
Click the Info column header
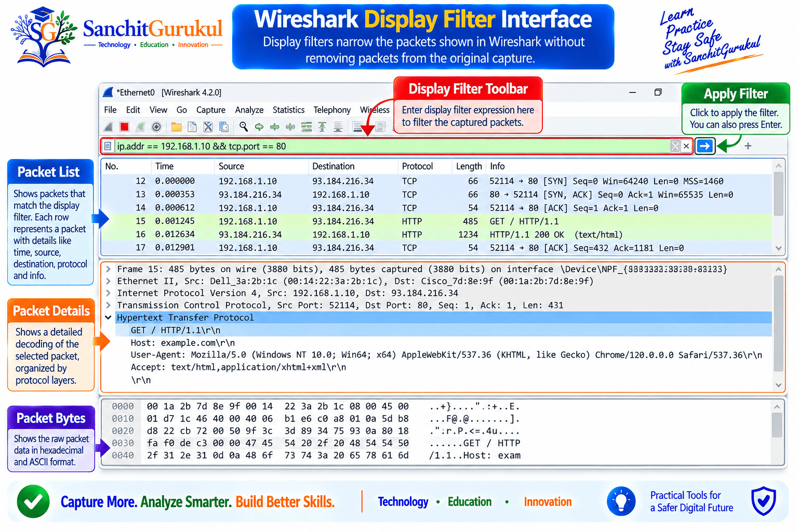click(629, 166)
